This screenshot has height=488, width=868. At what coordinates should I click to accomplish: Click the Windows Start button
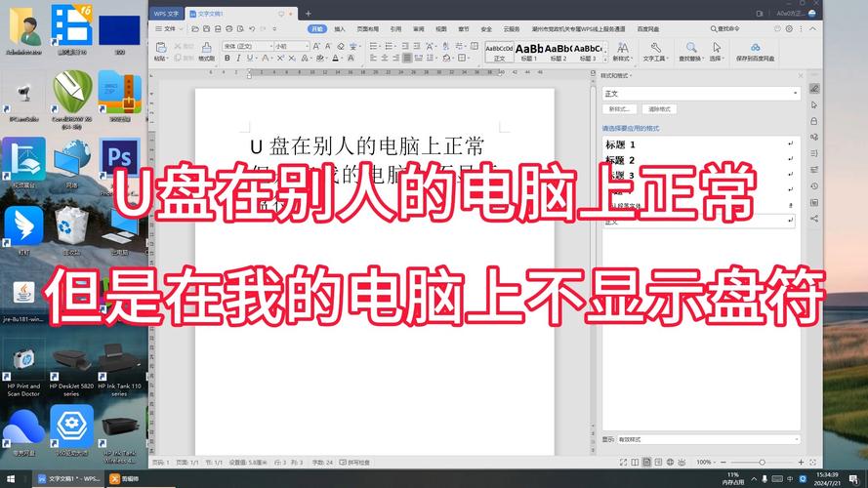click(11, 478)
